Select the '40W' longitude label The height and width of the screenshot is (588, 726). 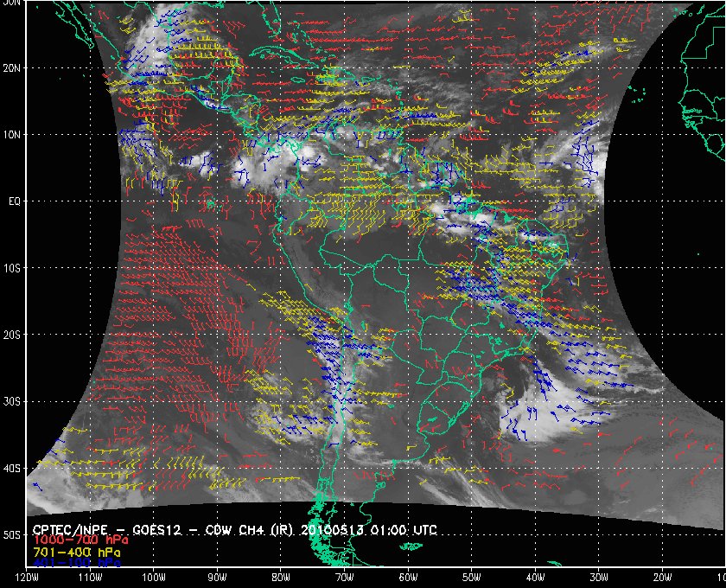[535, 578]
